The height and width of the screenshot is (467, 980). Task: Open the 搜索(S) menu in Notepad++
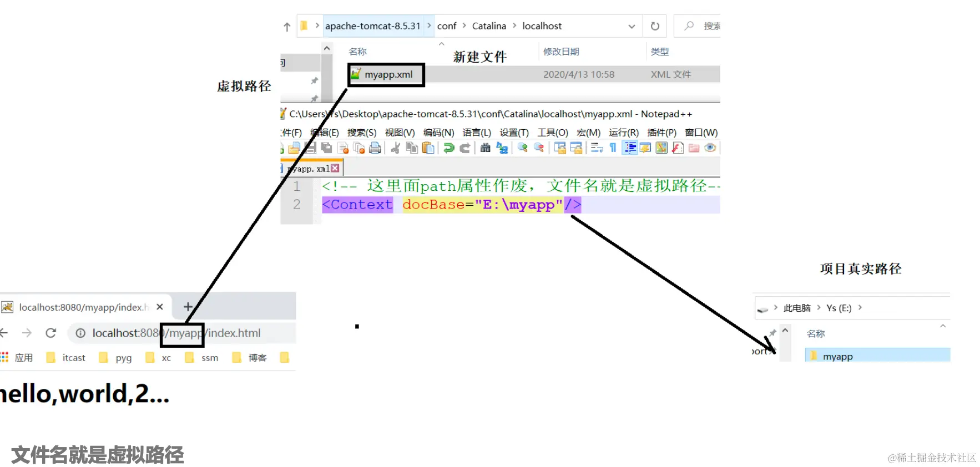[362, 133]
